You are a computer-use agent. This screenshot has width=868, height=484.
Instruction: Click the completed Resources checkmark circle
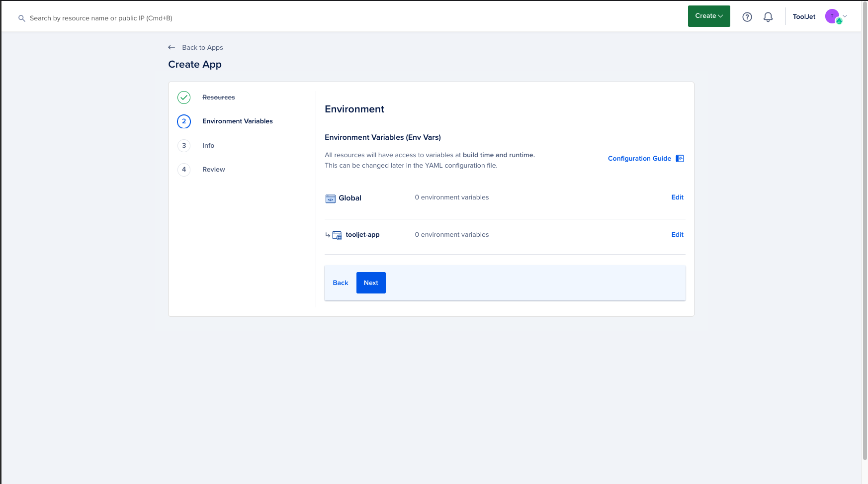(x=184, y=97)
